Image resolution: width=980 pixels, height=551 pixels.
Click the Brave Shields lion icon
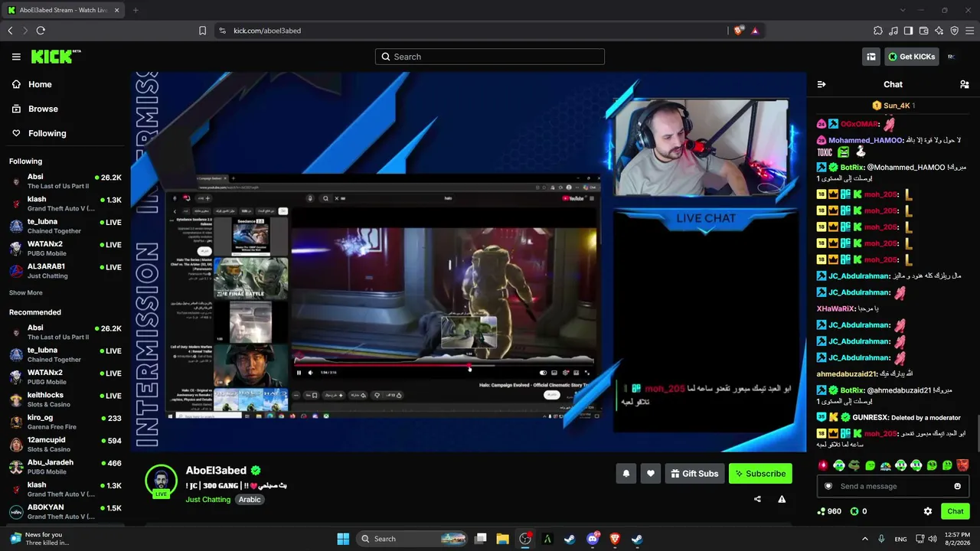[738, 31]
